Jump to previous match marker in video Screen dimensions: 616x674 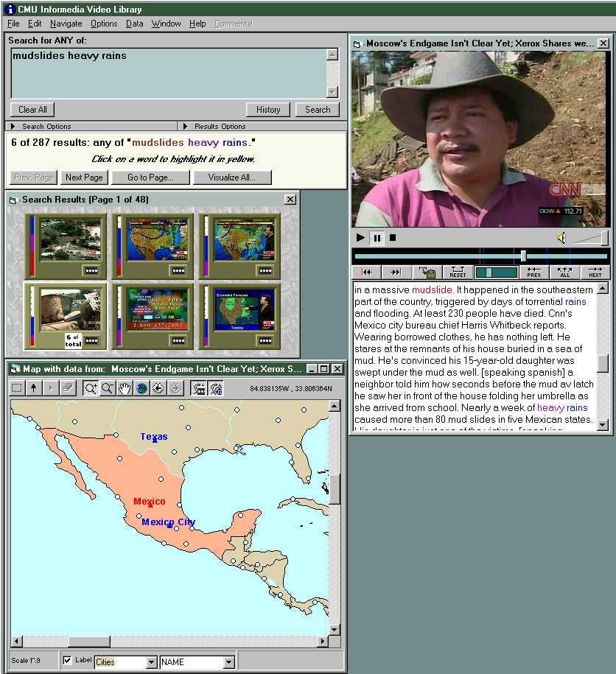coord(366,272)
